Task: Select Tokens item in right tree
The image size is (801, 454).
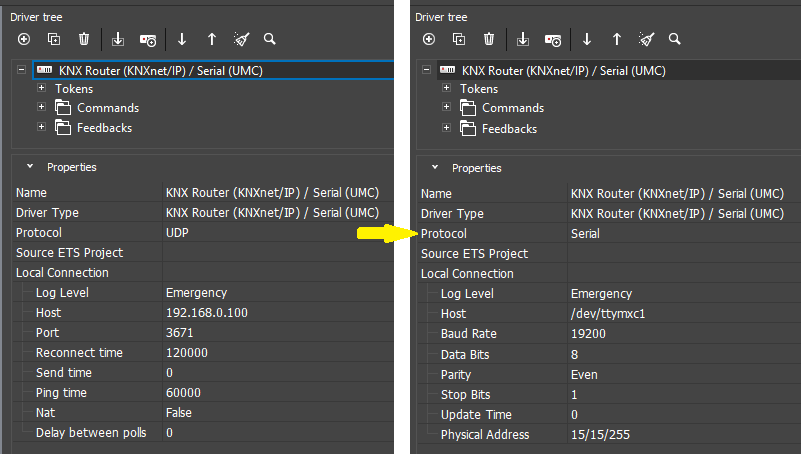Action: [x=479, y=89]
